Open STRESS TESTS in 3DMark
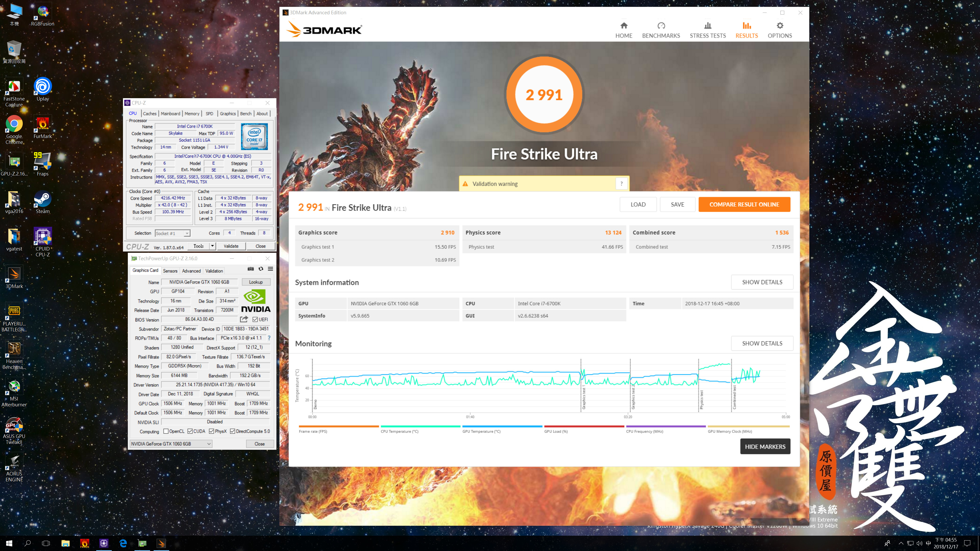The height and width of the screenshot is (551, 980). coord(708,30)
